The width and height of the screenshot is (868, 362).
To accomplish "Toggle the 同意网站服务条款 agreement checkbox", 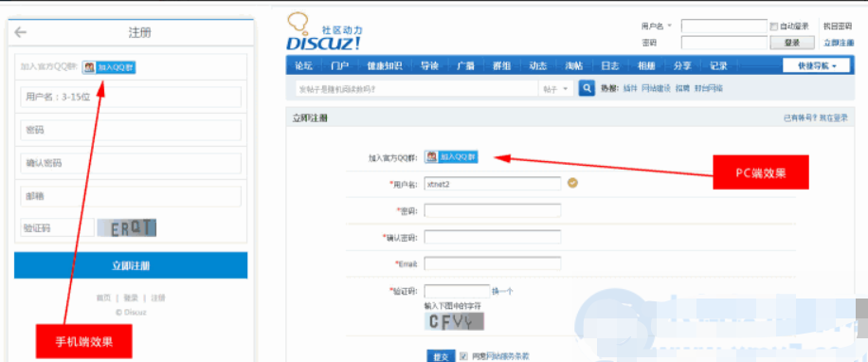I will (464, 356).
